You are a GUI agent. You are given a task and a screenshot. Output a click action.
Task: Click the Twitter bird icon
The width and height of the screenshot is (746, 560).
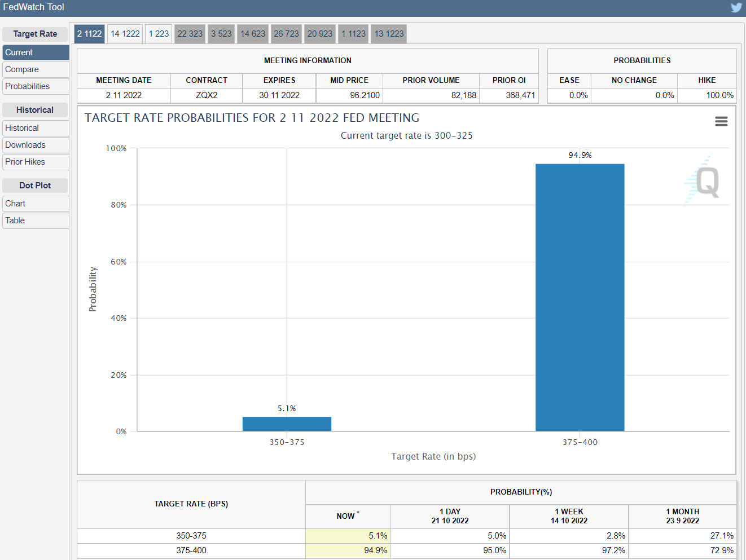[x=736, y=7]
